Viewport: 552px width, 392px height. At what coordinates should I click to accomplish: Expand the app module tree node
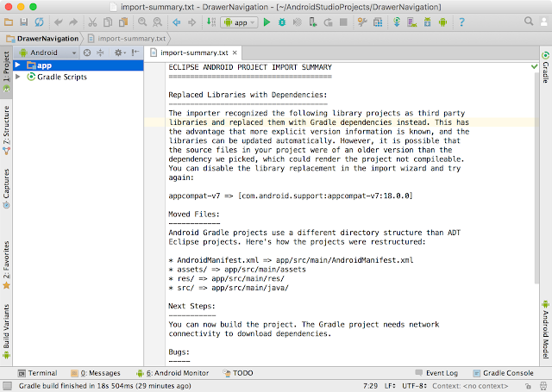(17, 65)
